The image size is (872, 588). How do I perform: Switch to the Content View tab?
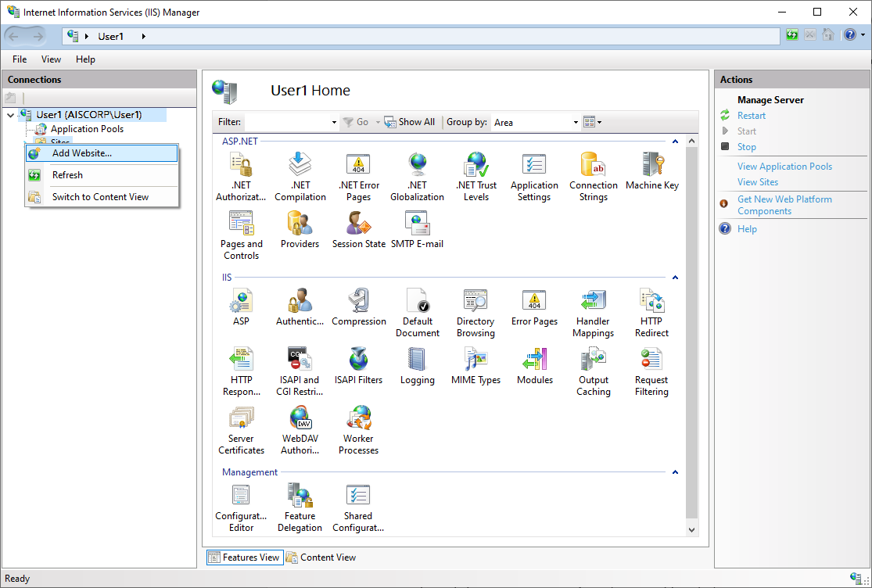tap(321, 558)
